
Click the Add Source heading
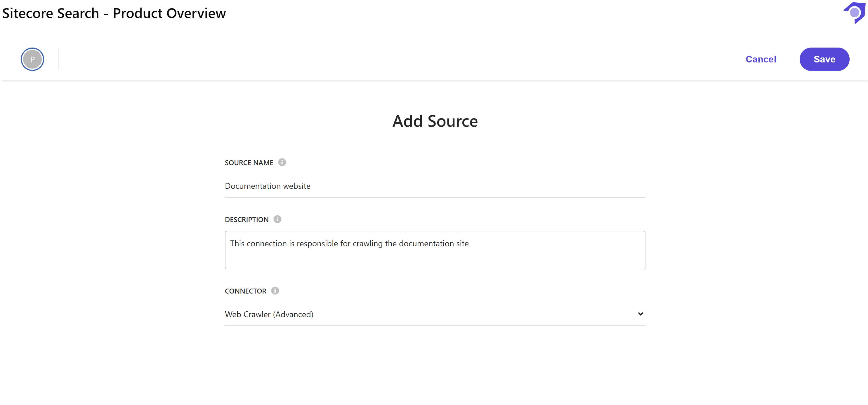coord(435,121)
